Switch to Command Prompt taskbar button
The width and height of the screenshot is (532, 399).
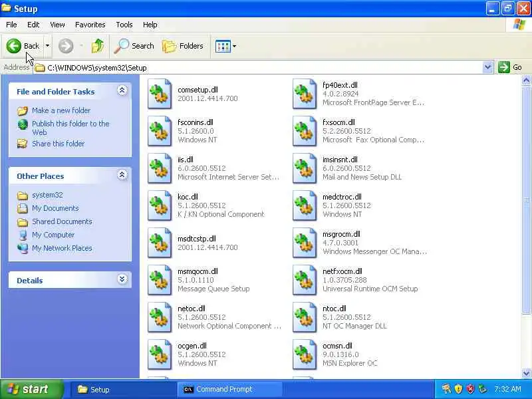click(x=229, y=390)
